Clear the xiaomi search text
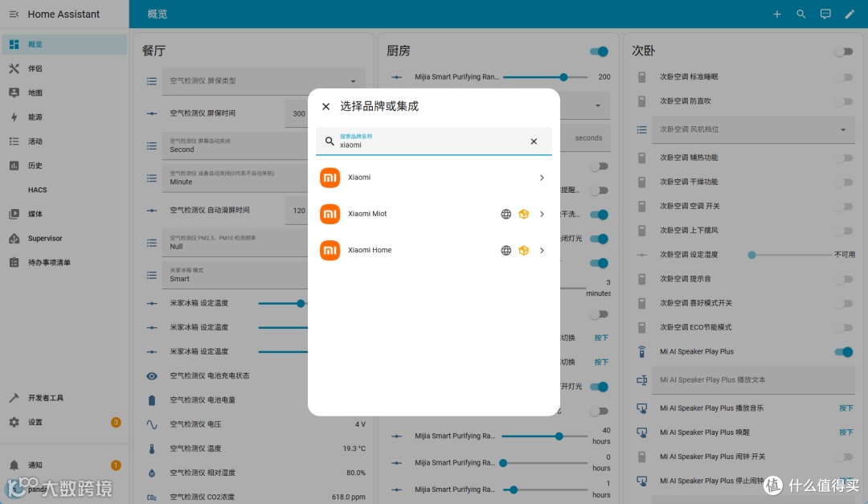This screenshot has height=504, width=868. pos(534,141)
